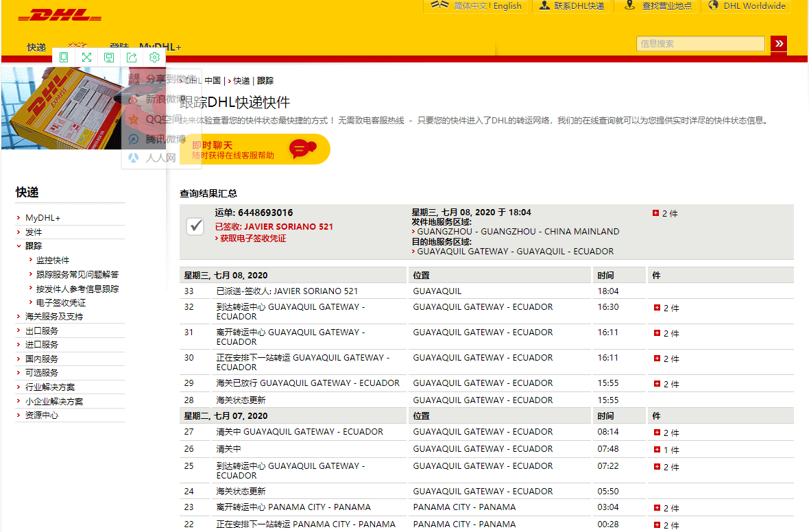Click the location pin icon beside 查找营业地点
Screen dimensions: 809x532
pos(629,5)
